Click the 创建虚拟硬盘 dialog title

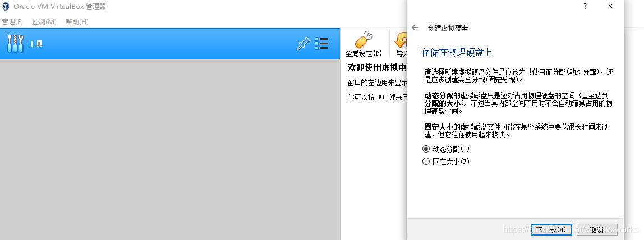click(x=448, y=28)
